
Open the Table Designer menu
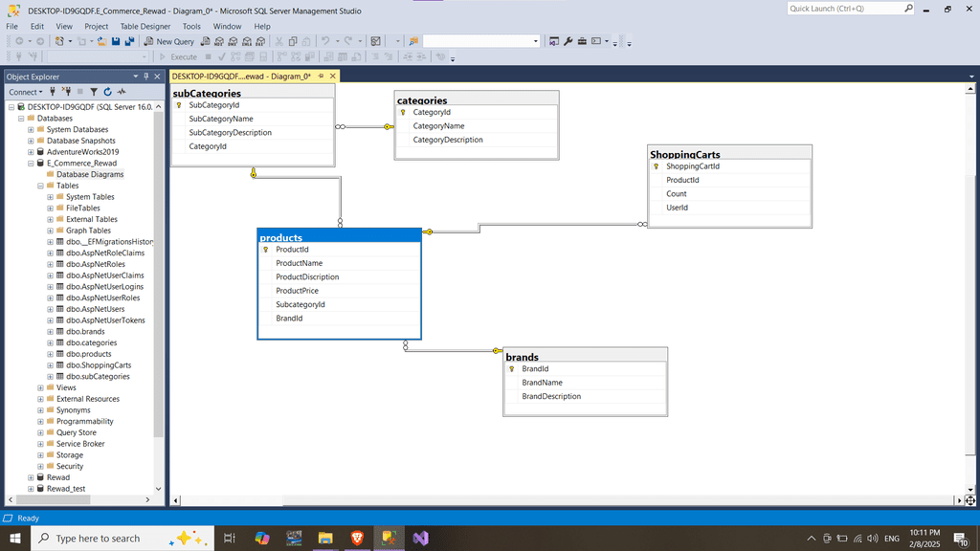click(x=145, y=26)
